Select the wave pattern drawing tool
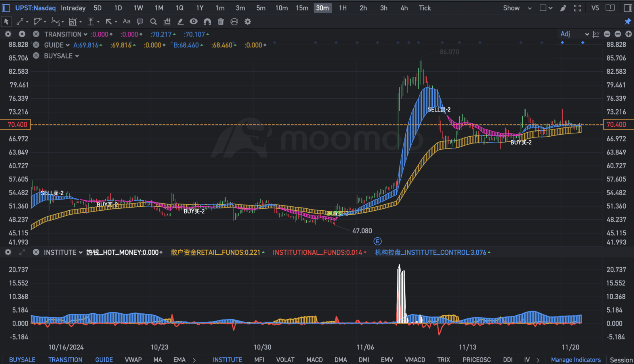The image size is (634, 364). pos(55,22)
